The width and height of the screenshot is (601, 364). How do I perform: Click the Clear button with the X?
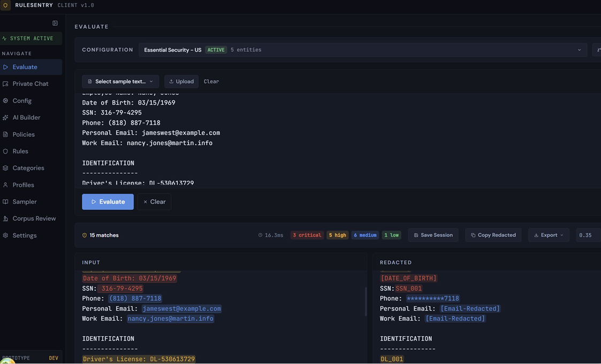tap(154, 202)
